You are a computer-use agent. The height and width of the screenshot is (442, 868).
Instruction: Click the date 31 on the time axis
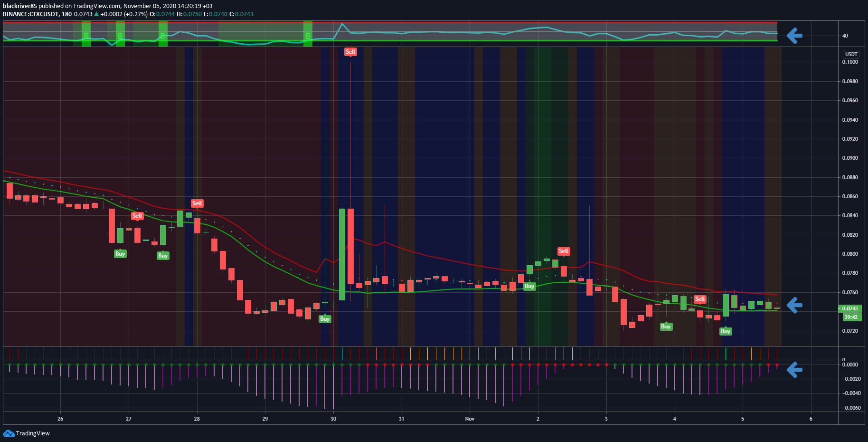[402, 419]
